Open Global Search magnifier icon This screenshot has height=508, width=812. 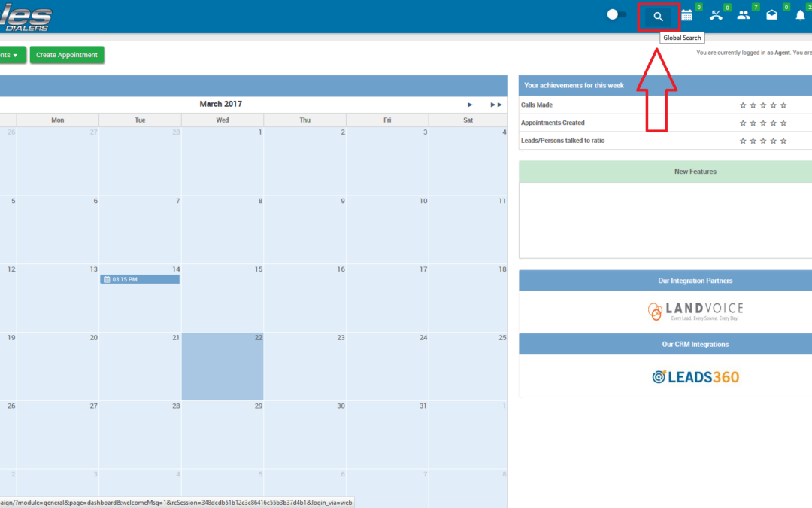(x=658, y=17)
